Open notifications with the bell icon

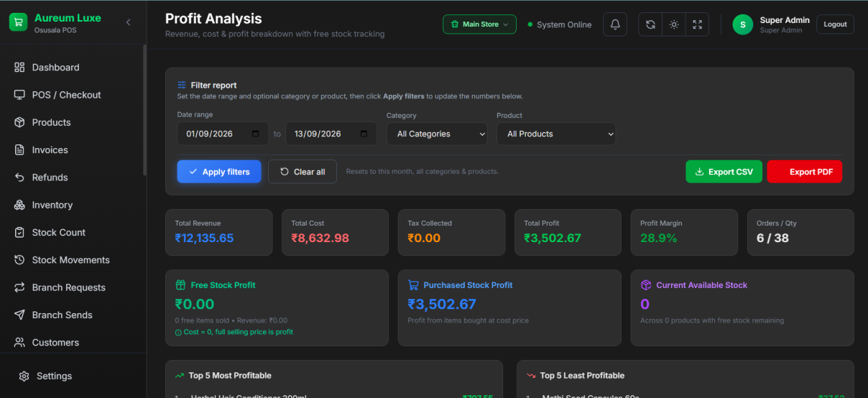coord(615,24)
